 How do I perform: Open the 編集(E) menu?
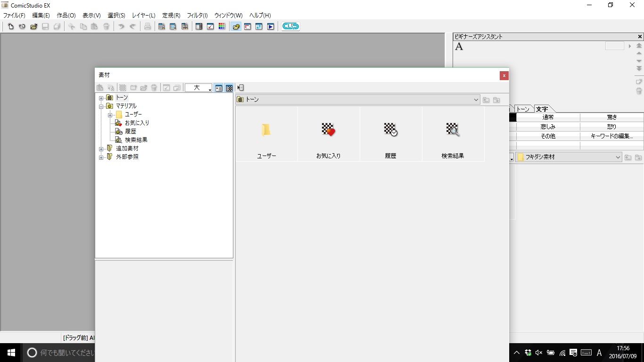tap(41, 16)
